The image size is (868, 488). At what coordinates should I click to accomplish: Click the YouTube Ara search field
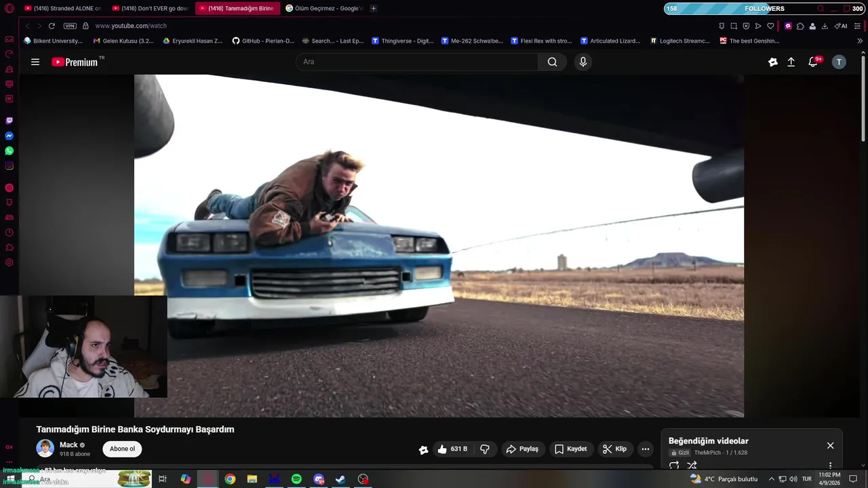pos(417,62)
